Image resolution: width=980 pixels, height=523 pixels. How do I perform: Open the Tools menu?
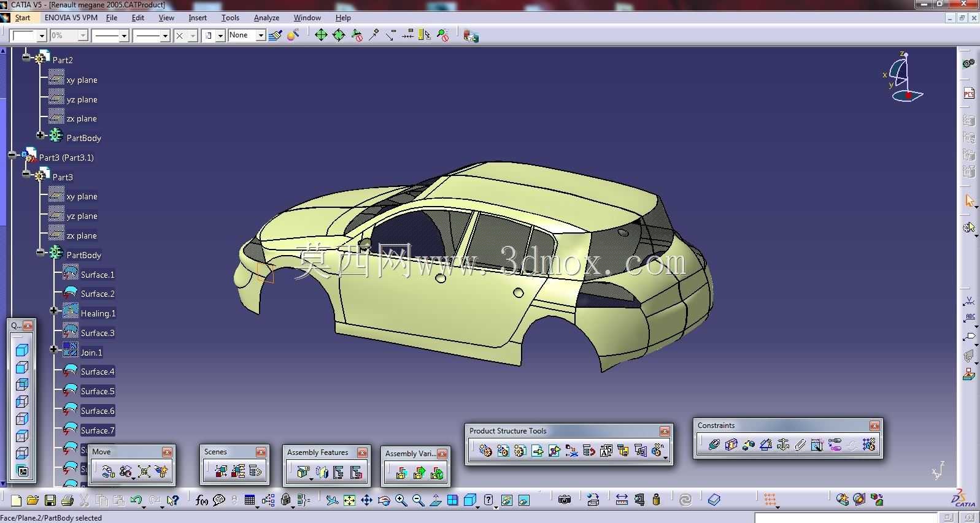click(x=230, y=18)
